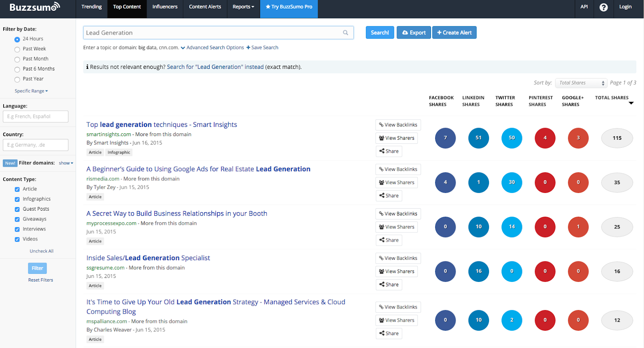Choose the Past Month radio option

(17, 60)
